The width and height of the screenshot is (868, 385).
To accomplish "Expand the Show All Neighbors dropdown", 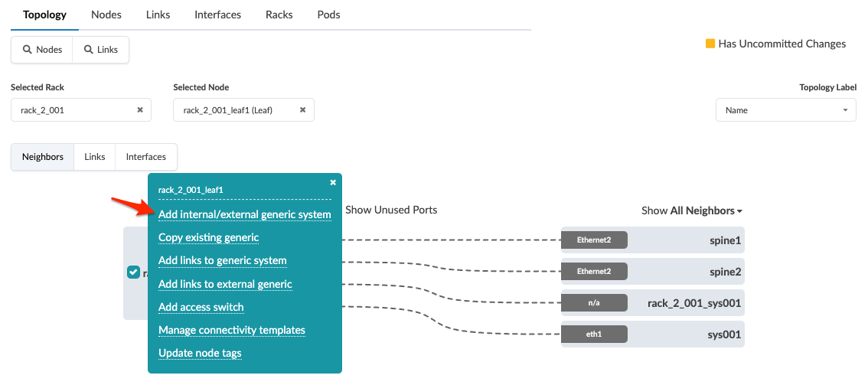I will [x=692, y=210].
